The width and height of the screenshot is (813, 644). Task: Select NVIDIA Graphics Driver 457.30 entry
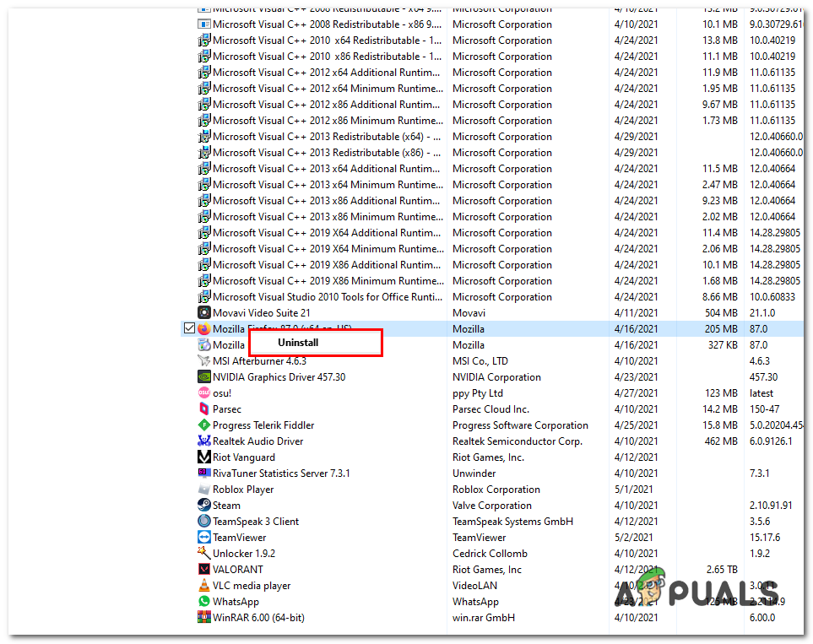tap(279, 377)
